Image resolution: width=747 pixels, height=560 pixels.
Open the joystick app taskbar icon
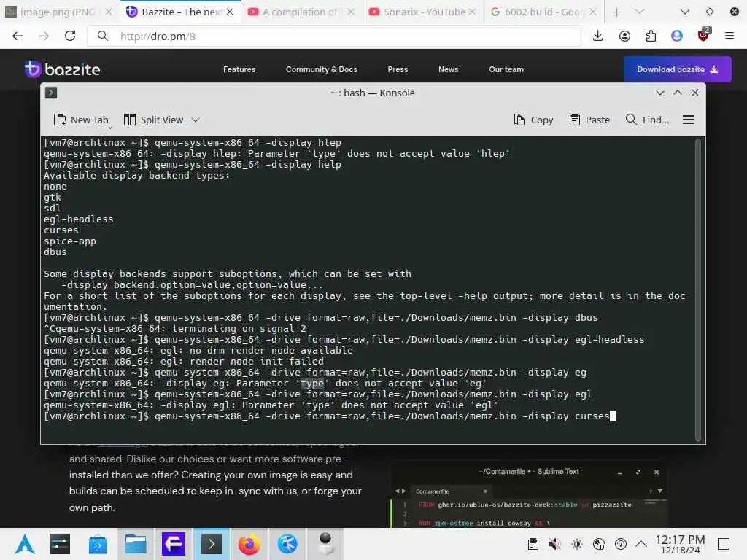point(325,544)
